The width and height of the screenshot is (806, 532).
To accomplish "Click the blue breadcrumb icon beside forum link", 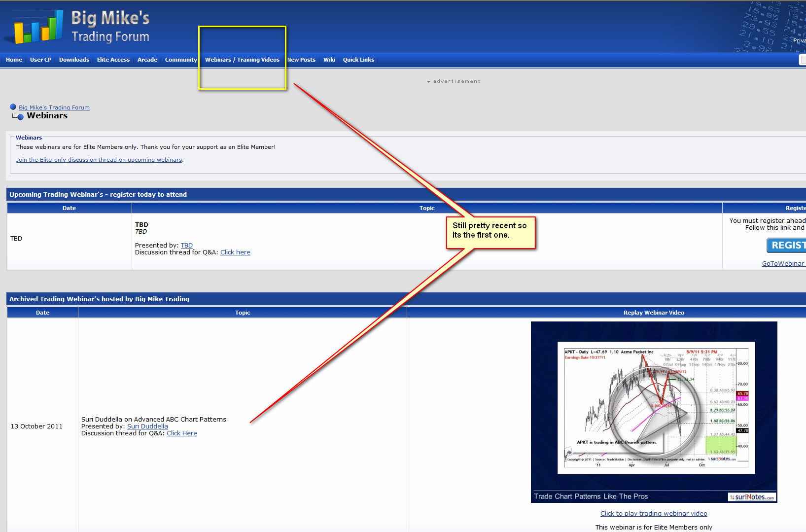I will tap(13, 107).
